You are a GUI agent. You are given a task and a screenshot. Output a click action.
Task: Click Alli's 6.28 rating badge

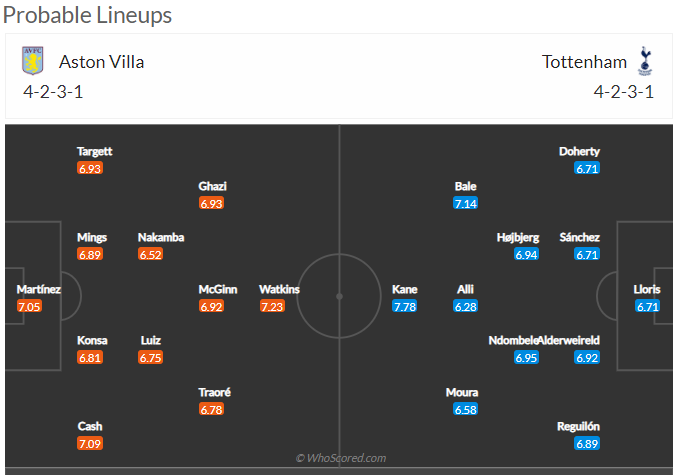(465, 306)
